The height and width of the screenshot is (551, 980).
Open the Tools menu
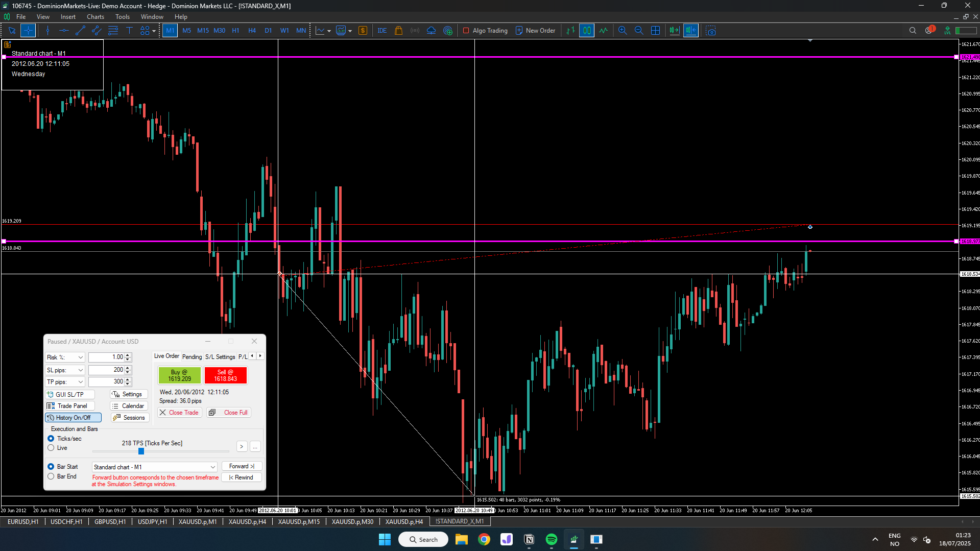pos(123,16)
